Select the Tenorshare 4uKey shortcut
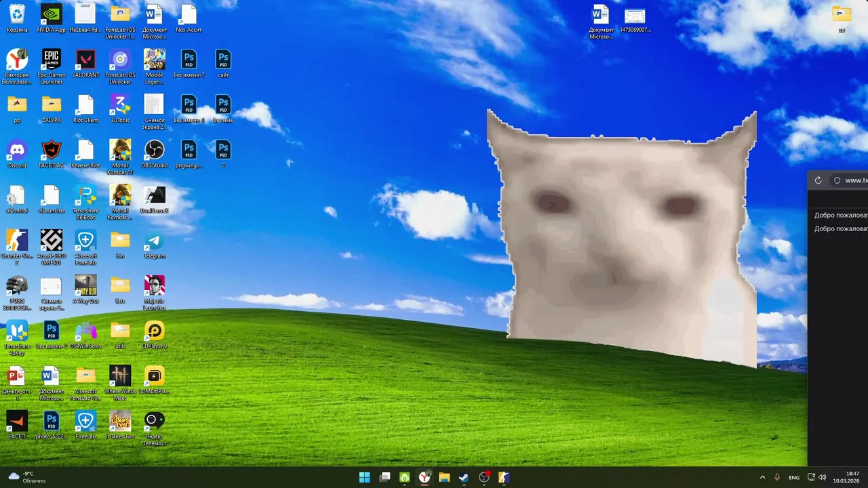The height and width of the screenshot is (488, 868). 17,338
